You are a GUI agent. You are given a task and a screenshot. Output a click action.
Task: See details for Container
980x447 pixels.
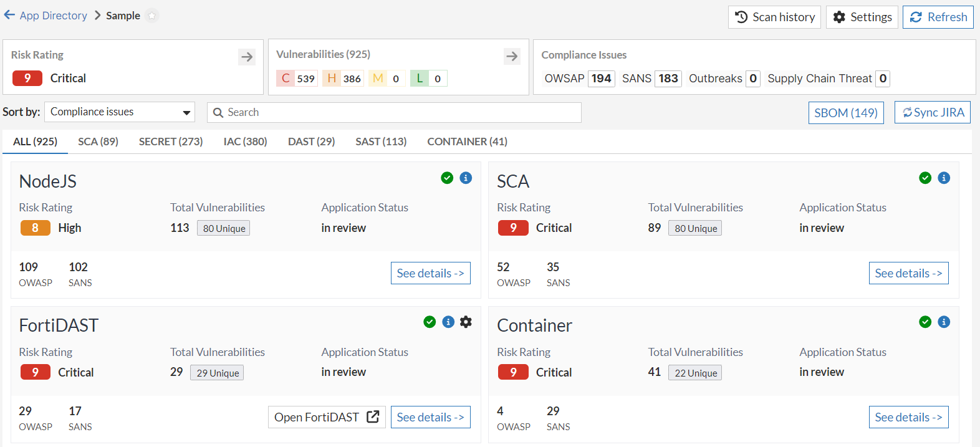[909, 417]
